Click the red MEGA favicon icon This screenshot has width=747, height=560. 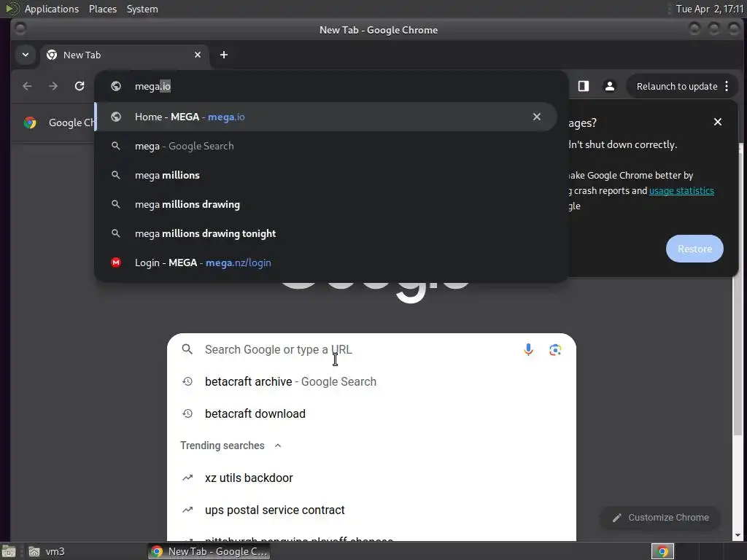coord(116,262)
